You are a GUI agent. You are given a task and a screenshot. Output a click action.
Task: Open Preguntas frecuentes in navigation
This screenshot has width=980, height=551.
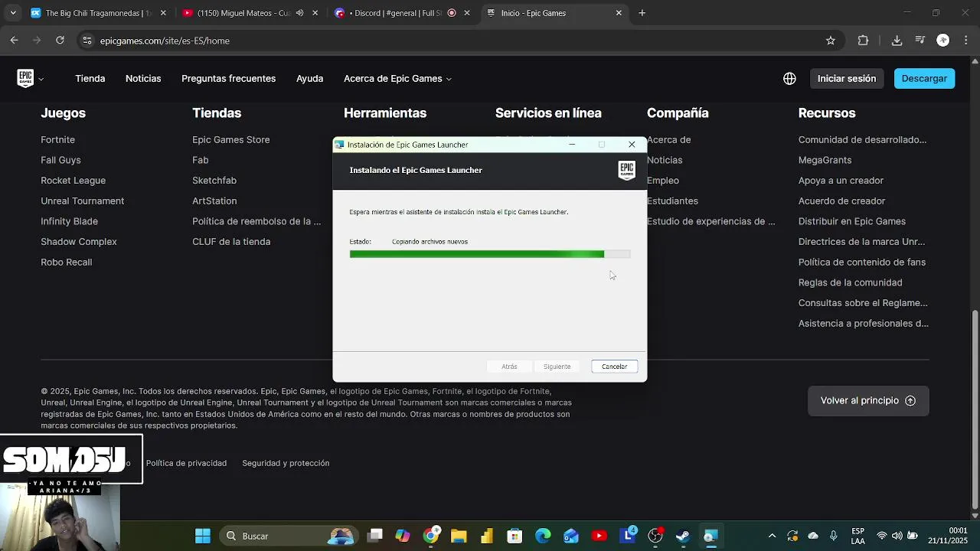[228, 79]
